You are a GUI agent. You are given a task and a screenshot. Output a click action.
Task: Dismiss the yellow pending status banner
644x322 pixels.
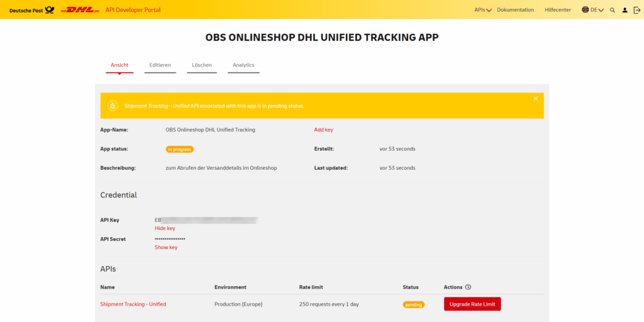tap(536, 99)
